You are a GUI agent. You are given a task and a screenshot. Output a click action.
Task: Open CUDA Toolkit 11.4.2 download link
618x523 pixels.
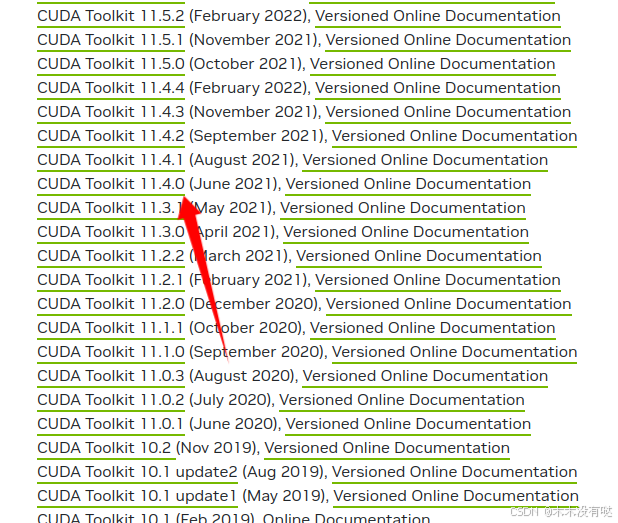[x=111, y=136]
